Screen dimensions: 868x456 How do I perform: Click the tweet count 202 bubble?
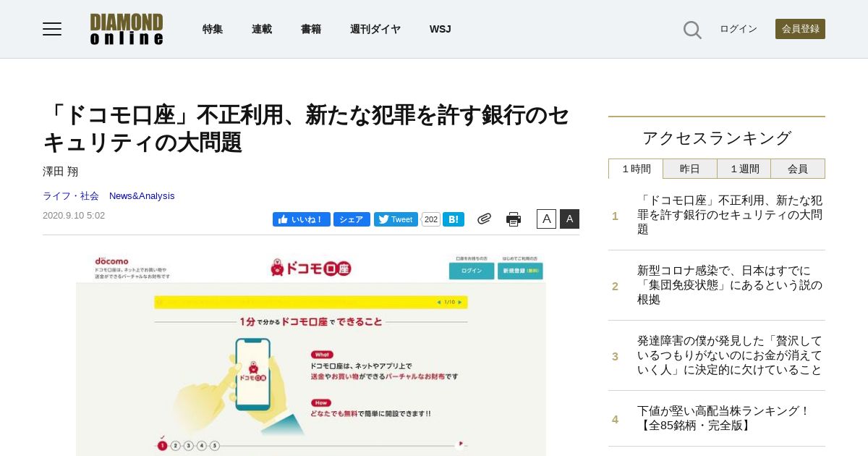tap(431, 219)
